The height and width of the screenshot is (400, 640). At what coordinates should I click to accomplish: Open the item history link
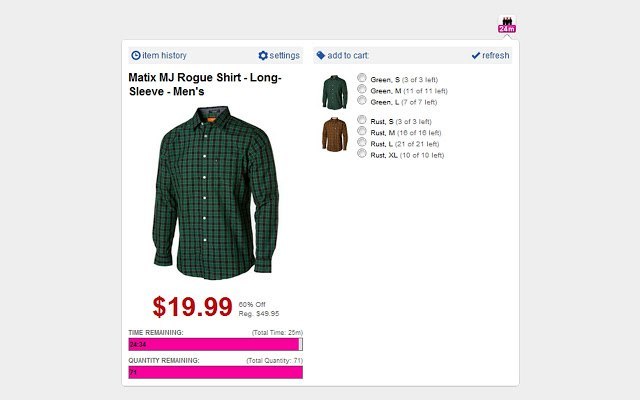click(164, 56)
